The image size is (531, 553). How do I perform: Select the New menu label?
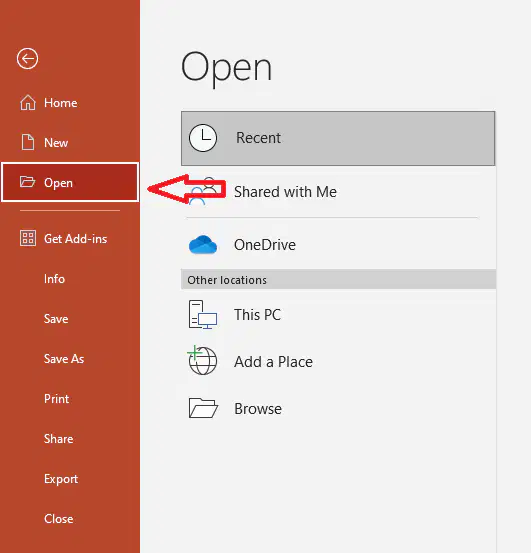click(56, 143)
